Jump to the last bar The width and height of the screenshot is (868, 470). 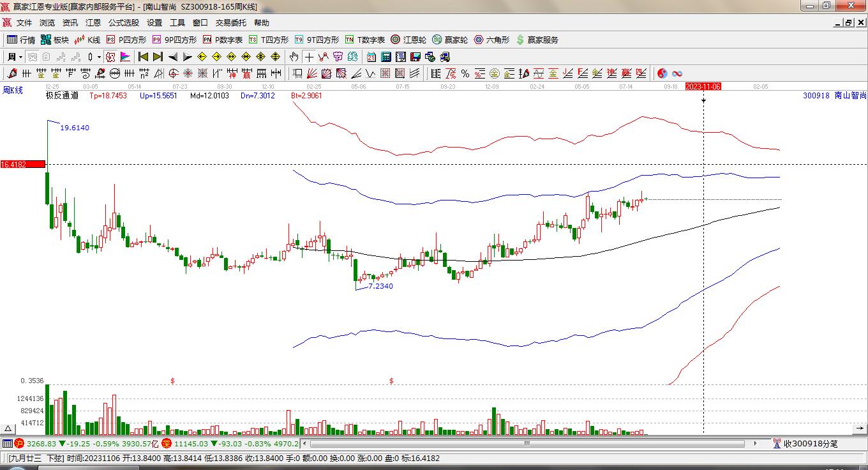click(x=158, y=57)
